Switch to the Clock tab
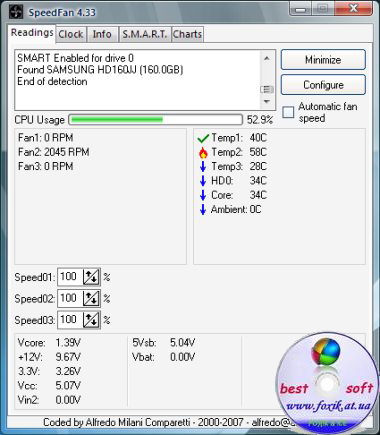 click(x=71, y=34)
